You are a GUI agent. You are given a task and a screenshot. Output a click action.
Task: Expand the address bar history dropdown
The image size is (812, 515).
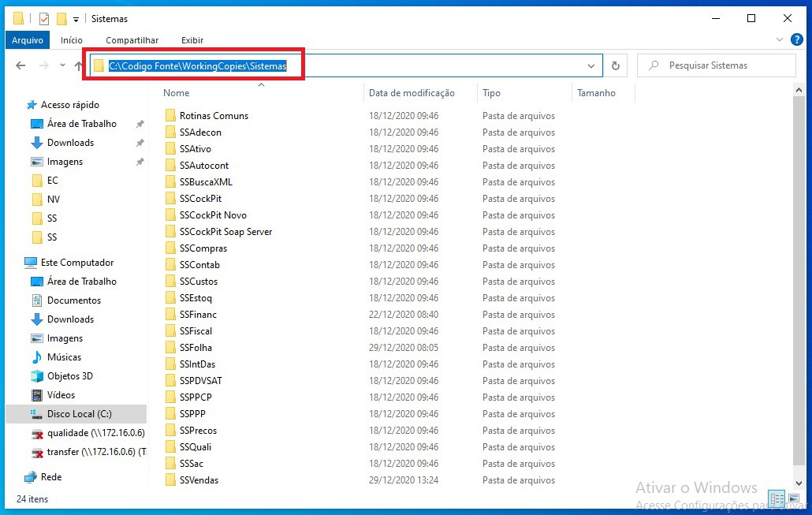(x=591, y=66)
